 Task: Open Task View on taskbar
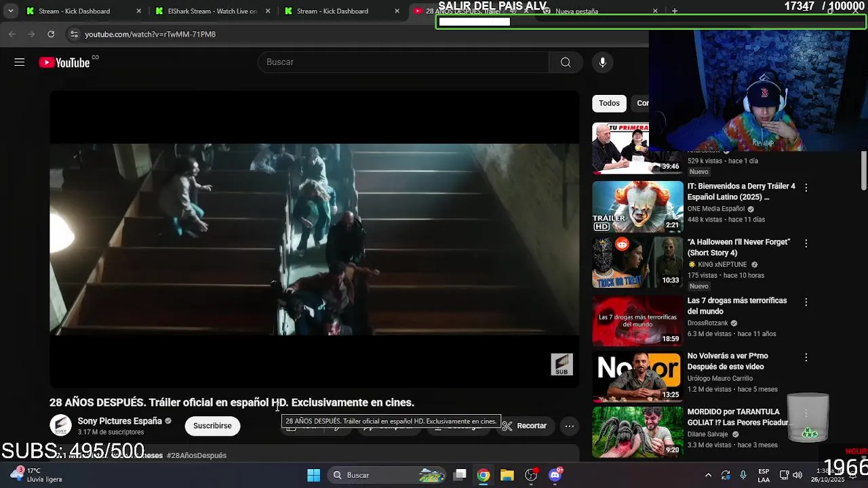[x=460, y=475]
